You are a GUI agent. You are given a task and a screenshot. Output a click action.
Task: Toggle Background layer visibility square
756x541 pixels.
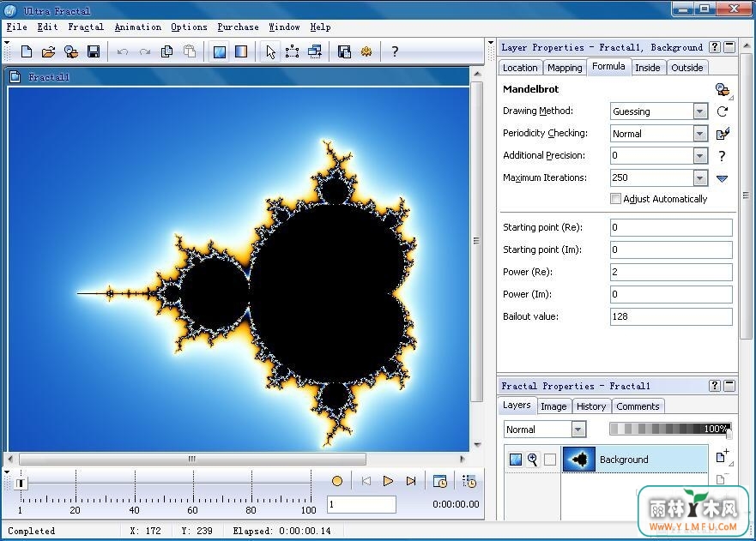coord(516,460)
